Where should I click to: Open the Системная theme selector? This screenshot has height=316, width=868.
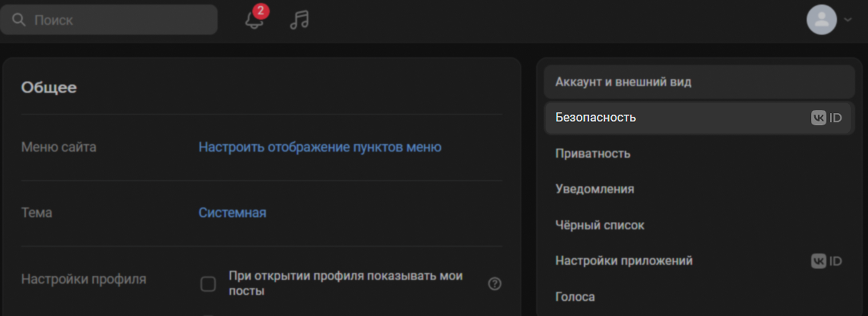232,213
